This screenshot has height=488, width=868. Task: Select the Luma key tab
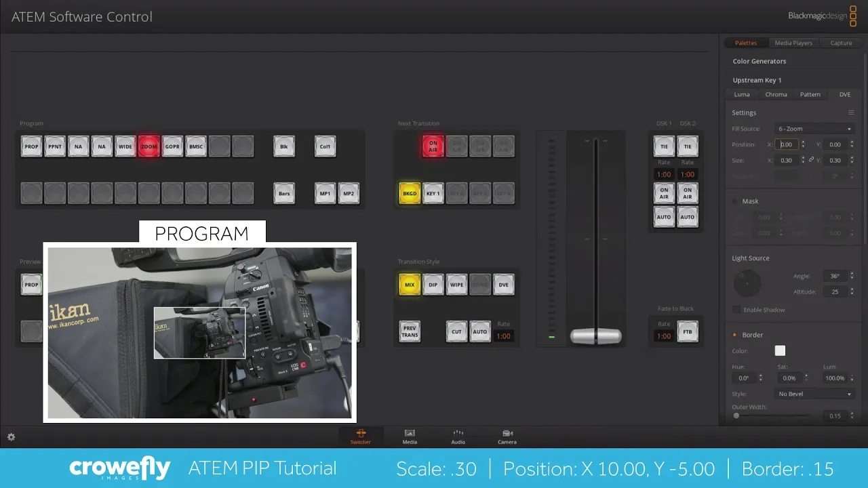742,94
